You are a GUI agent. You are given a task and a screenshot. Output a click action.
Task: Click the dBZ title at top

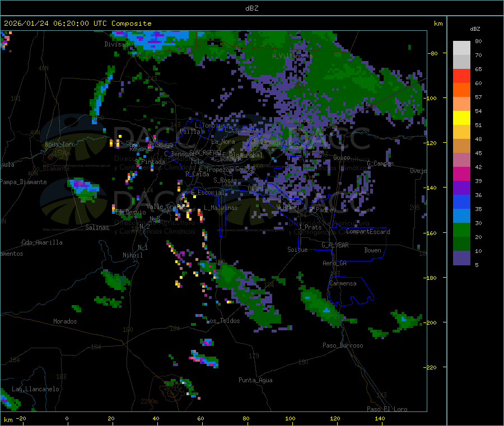point(251,8)
